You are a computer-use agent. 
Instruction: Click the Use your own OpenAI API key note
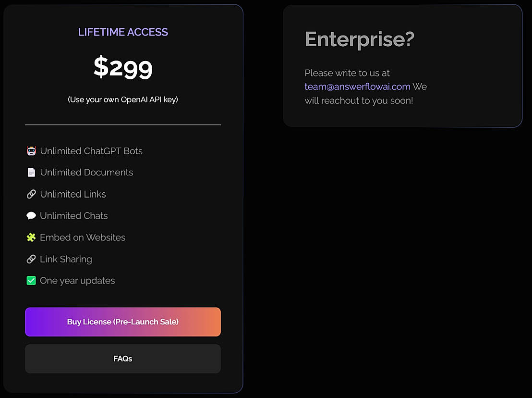(x=123, y=100)
